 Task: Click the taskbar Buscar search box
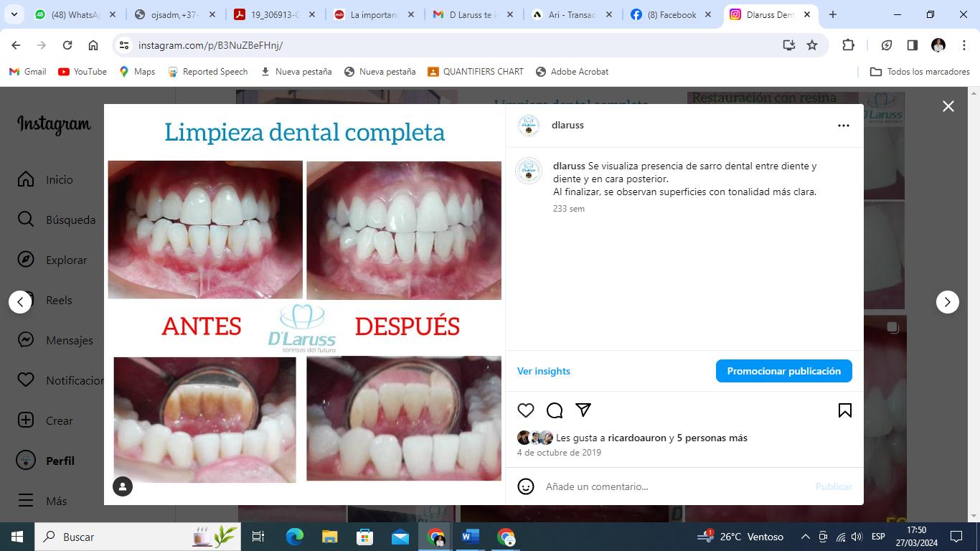coord(137,537)
